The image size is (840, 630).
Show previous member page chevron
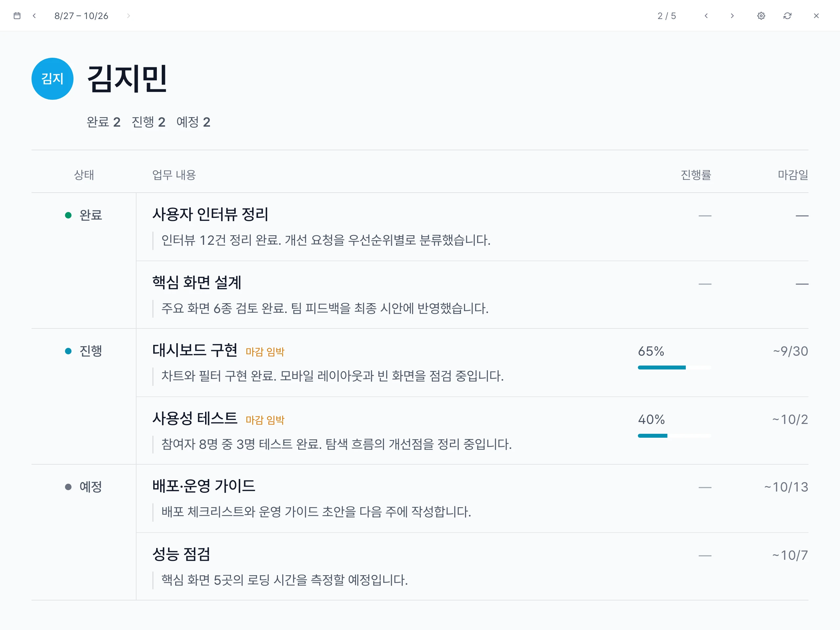click(x=706, y=15)
